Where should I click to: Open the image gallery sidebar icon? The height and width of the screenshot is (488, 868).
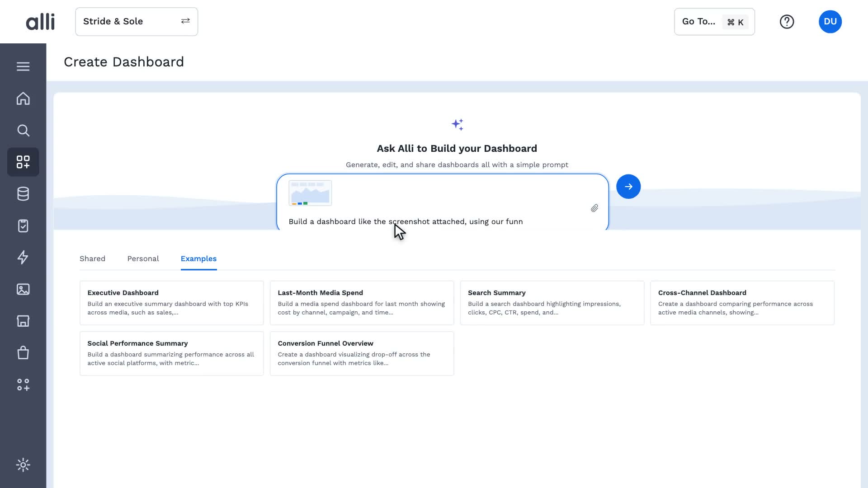[23, 289]
